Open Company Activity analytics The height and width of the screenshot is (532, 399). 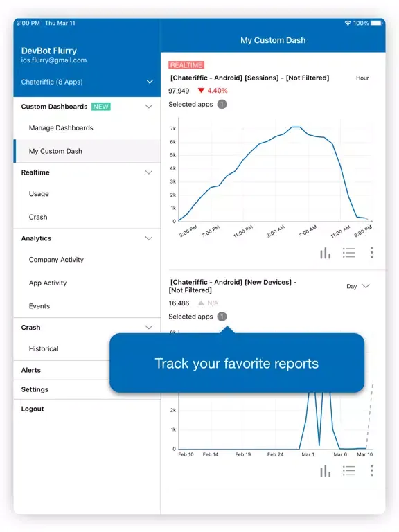[x=87, y=260]
